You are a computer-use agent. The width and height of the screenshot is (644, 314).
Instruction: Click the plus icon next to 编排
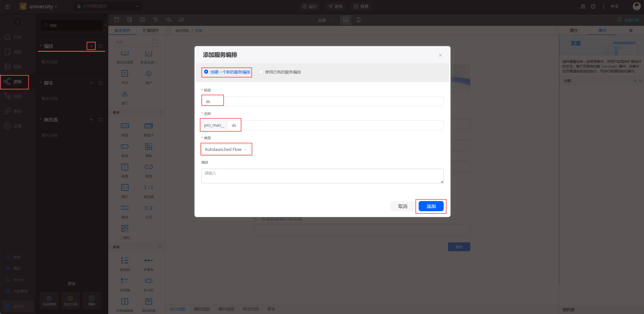tap(91, 46)
